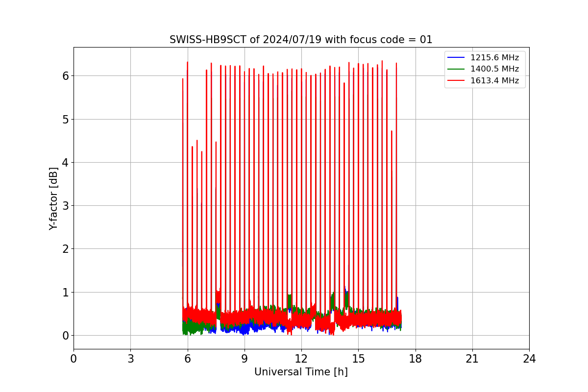Image resolution: width=588 pixels, height=392 pixels.
Task: Click the green line sample in legend
Action: pos(457,69)
